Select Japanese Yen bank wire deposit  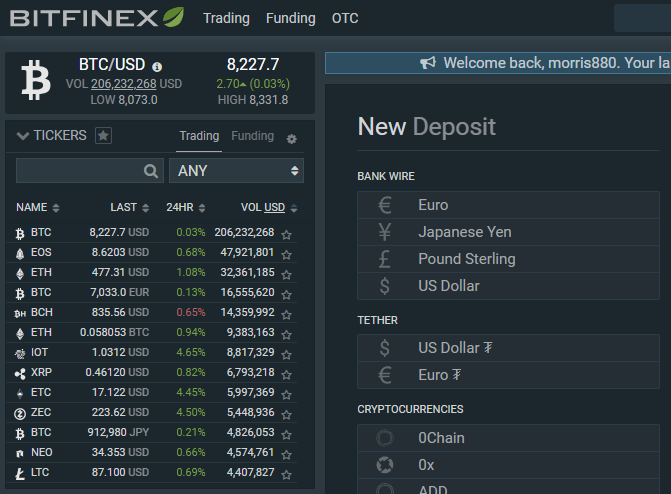pos(508,232)
